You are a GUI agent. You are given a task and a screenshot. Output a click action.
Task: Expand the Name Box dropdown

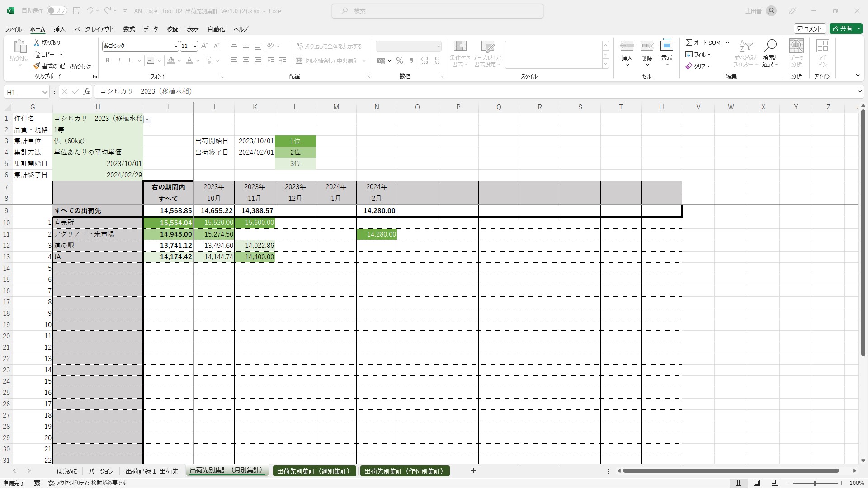(45, 92)
